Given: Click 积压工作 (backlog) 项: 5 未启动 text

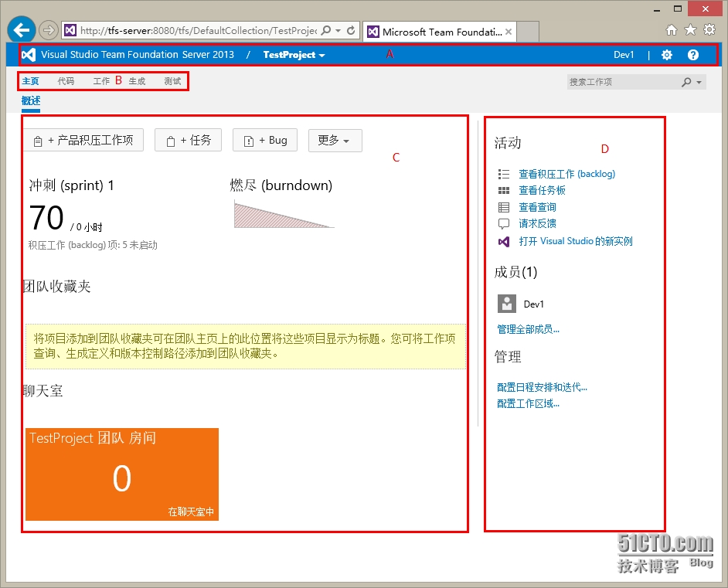Looking at the screenshot, I should click(x=93, y=245).
